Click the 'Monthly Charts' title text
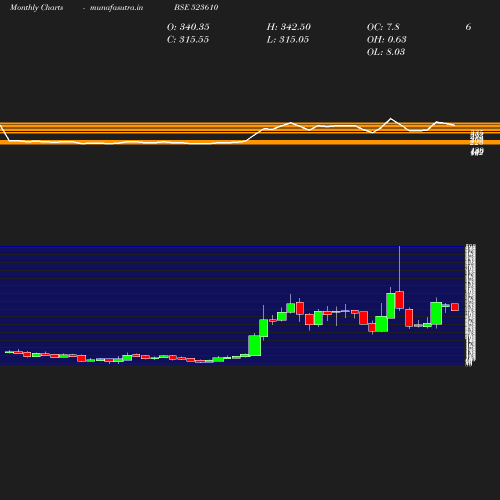Image resolution: width=500 pixels, height=500 pixels. coord(37,8)
